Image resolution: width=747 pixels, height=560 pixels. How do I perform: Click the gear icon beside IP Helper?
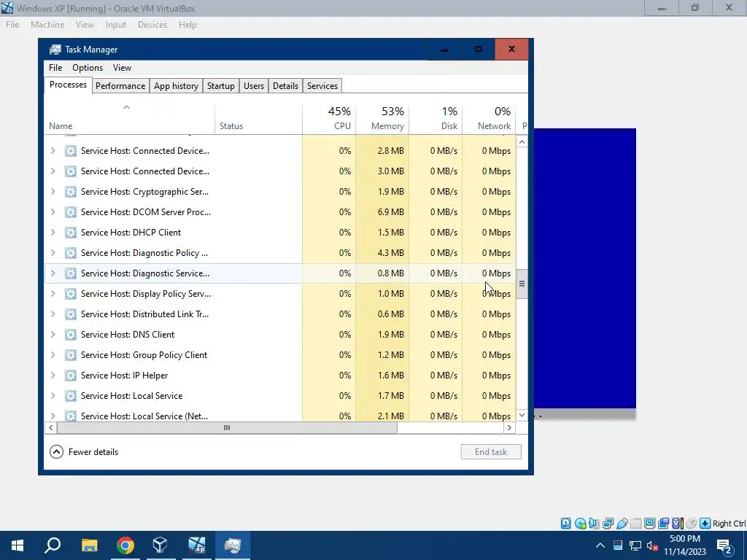pyautogui.click(x=71, y=376)
